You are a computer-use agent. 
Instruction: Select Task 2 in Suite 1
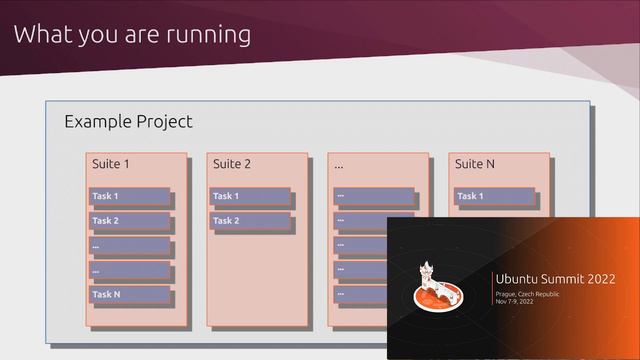pos(130,221)
